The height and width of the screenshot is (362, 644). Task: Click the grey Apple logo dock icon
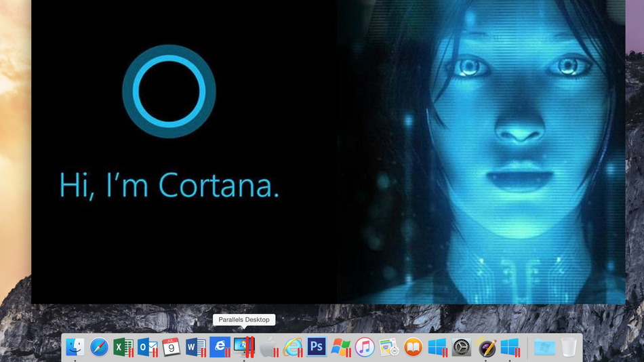[268, 347]
